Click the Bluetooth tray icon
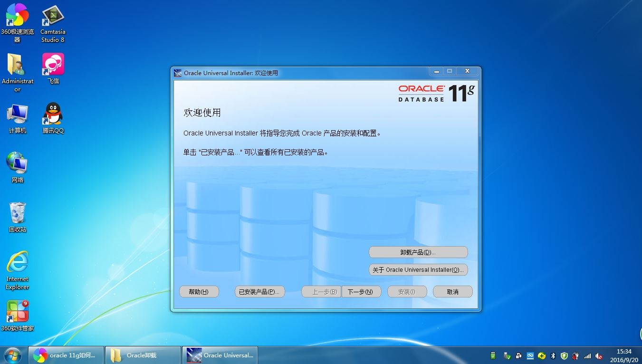 (553, 356)
